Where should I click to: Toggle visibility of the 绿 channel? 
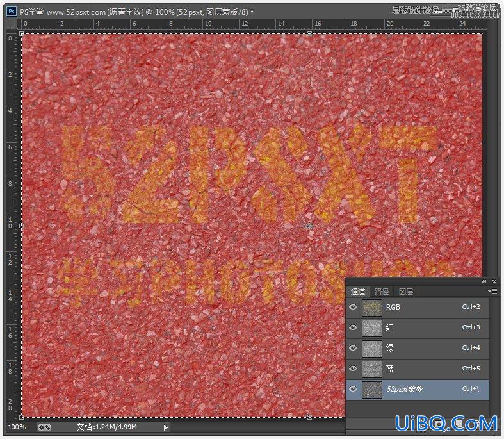[353, 348]
